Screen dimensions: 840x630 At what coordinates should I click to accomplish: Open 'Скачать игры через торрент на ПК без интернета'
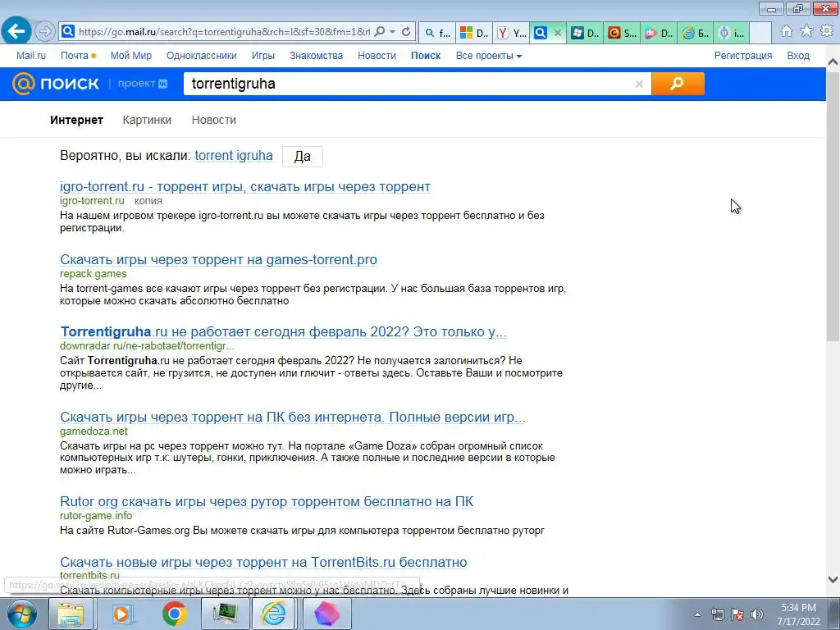(x=293, y=417)
